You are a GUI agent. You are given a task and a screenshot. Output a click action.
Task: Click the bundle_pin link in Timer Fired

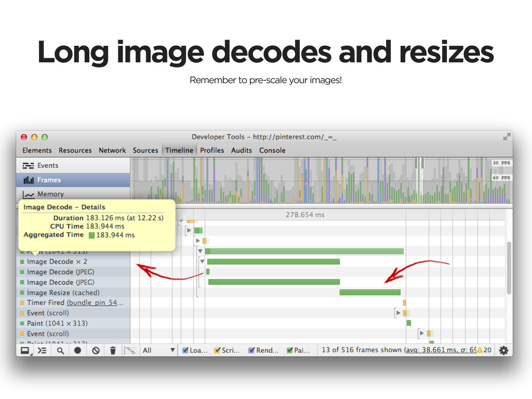(95, 303)
